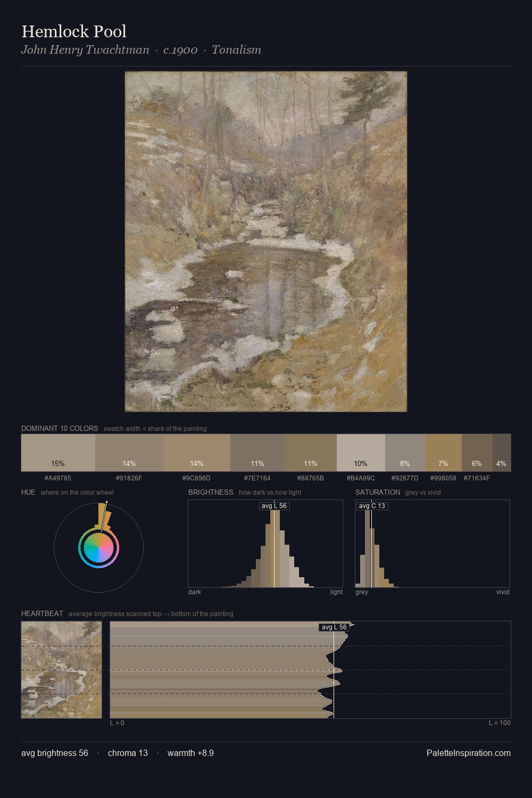Select the 14% swatch #9C896D
Screen dimensions: 532x798
[x=197, y=453]
